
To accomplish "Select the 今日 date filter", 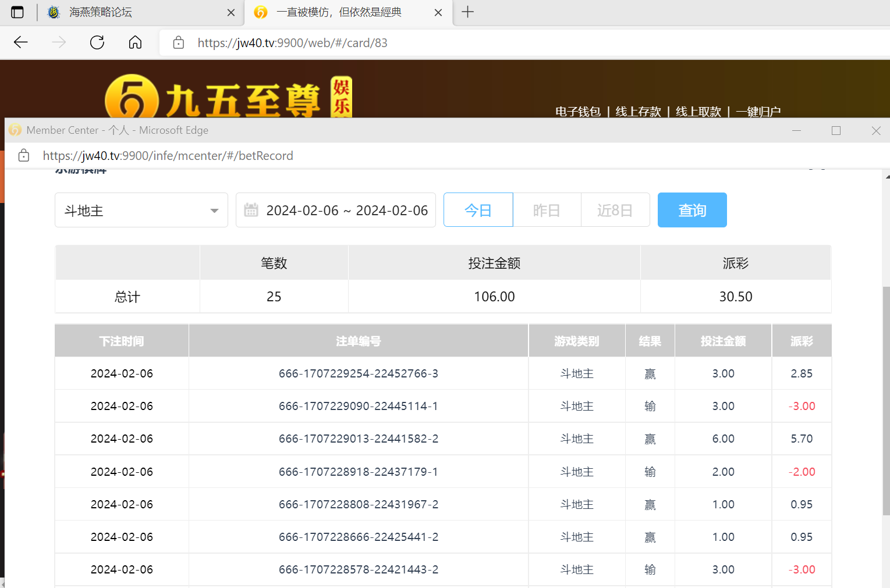I will [x=478, y=210].
